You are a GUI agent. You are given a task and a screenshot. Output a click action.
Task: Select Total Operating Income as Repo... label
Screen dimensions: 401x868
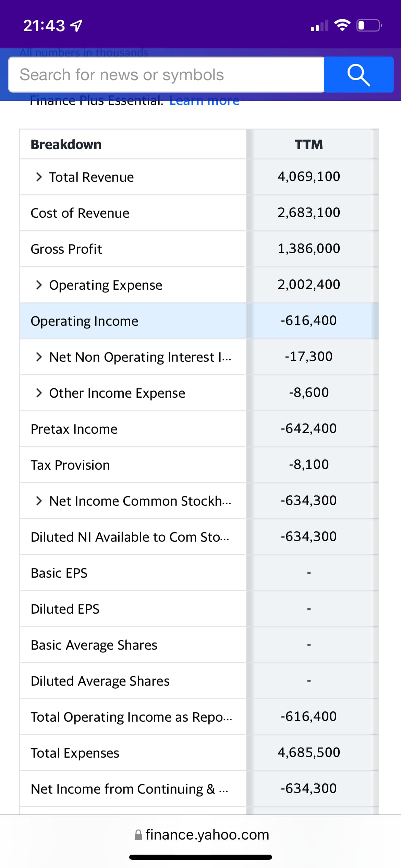click(132, 717)
